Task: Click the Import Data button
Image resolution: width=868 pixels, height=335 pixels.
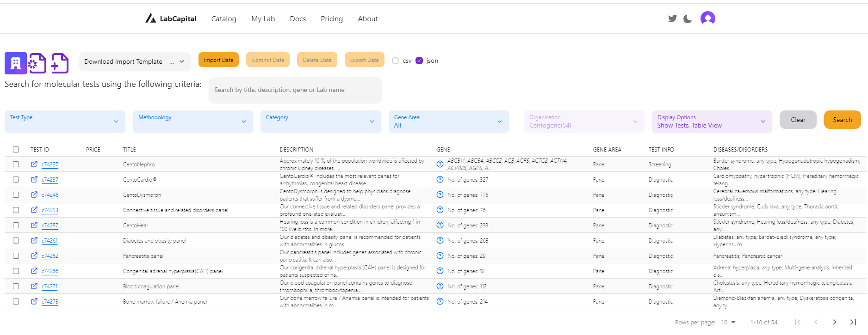Action: click(218, 60)
